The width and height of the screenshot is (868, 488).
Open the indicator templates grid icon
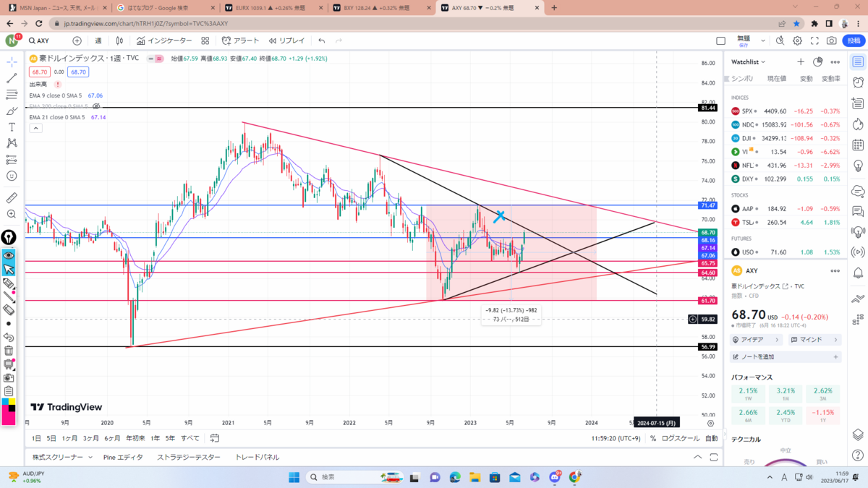click(205, 41)
